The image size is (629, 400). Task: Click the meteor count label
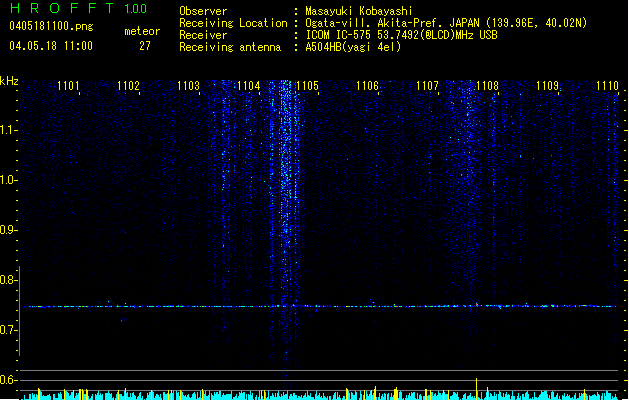pyautogui.click(x=142, y=31)
